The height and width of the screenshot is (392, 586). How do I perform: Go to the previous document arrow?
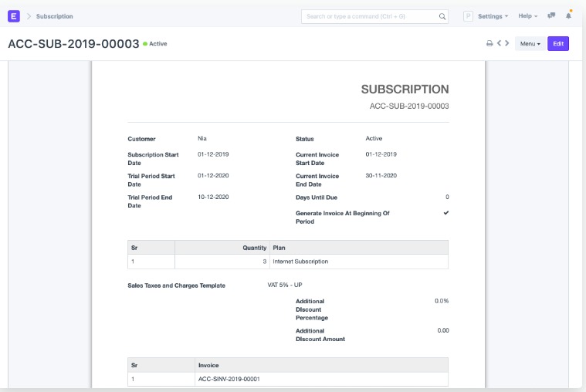[499, 44]
